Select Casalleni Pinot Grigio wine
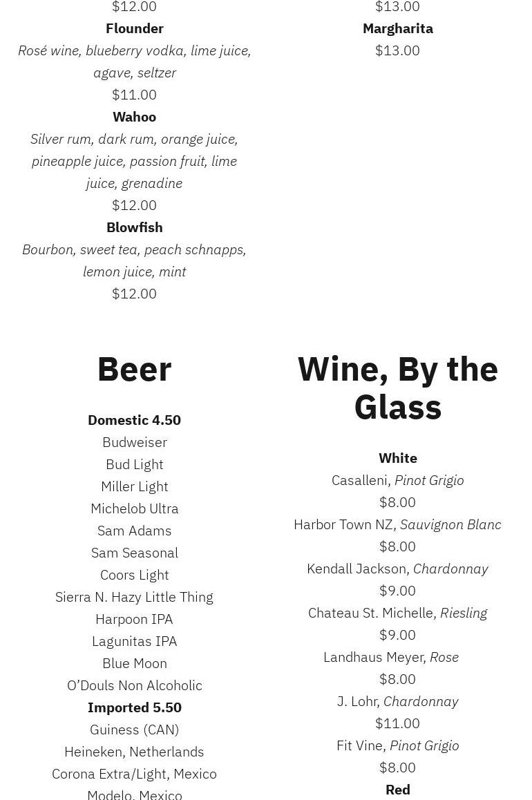Viewport: 532px width, 800px height. (398, 481)
